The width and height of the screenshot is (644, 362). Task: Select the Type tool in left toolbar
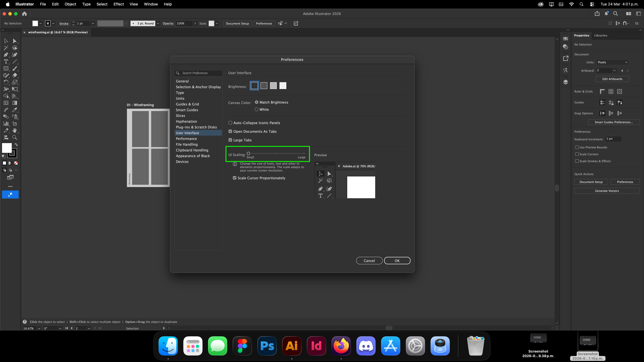[x=6, y=61]
